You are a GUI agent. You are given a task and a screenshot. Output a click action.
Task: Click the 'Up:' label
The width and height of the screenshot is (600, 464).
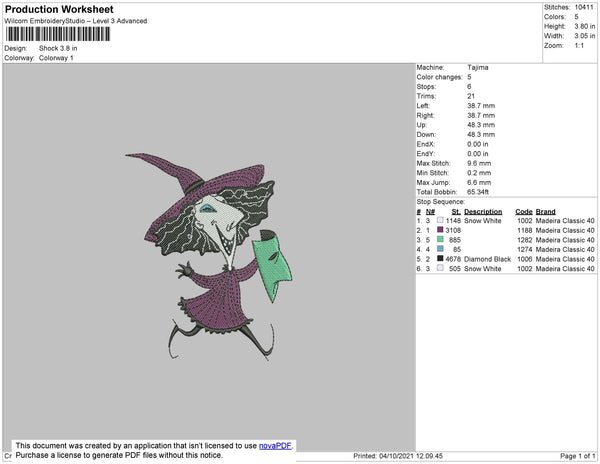pyautogui.click(x=421, y=125)
